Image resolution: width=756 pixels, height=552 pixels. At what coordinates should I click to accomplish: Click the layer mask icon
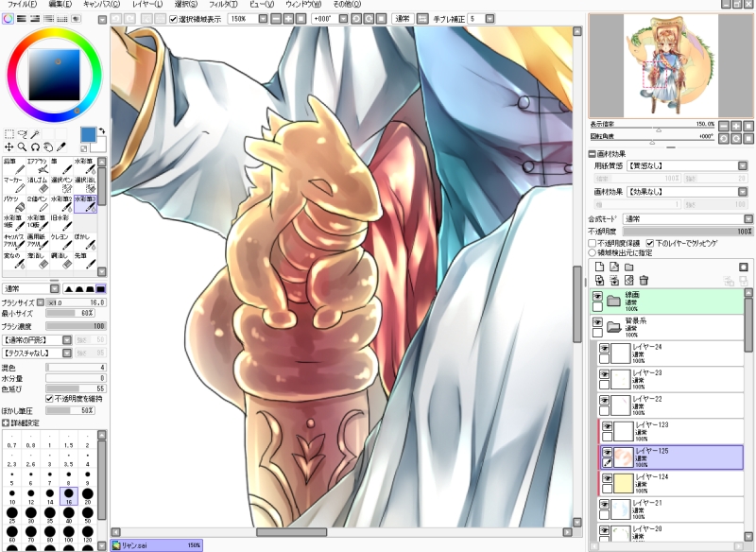(744, 267)
